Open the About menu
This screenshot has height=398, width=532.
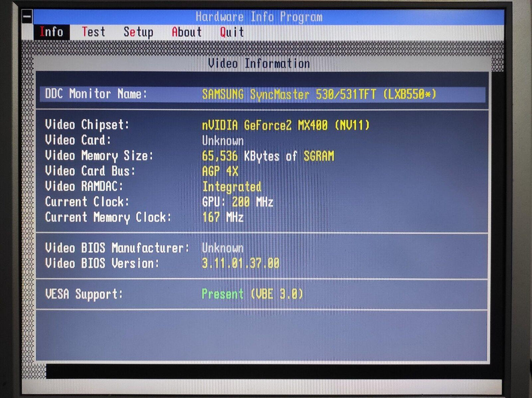(187, 32)
